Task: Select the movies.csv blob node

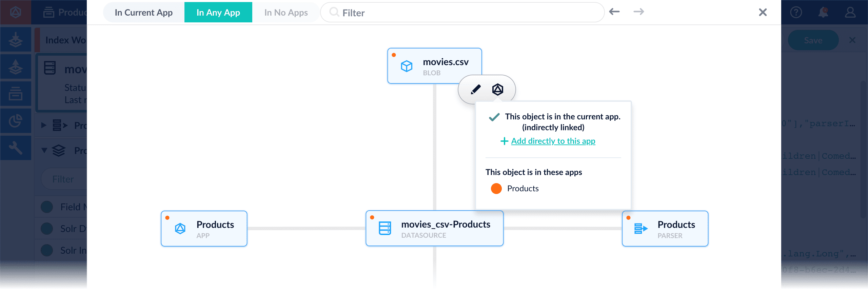Action: [435, 66]
